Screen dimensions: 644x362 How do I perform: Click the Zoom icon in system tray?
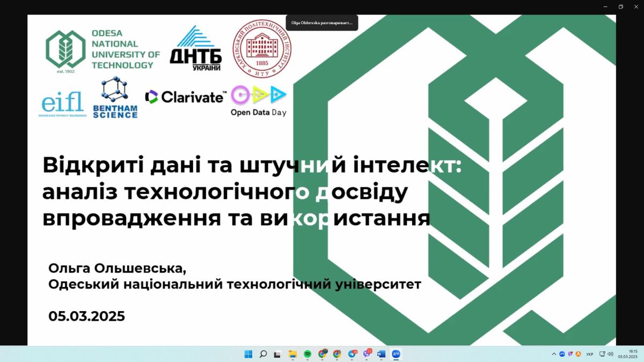coord(562,354)
